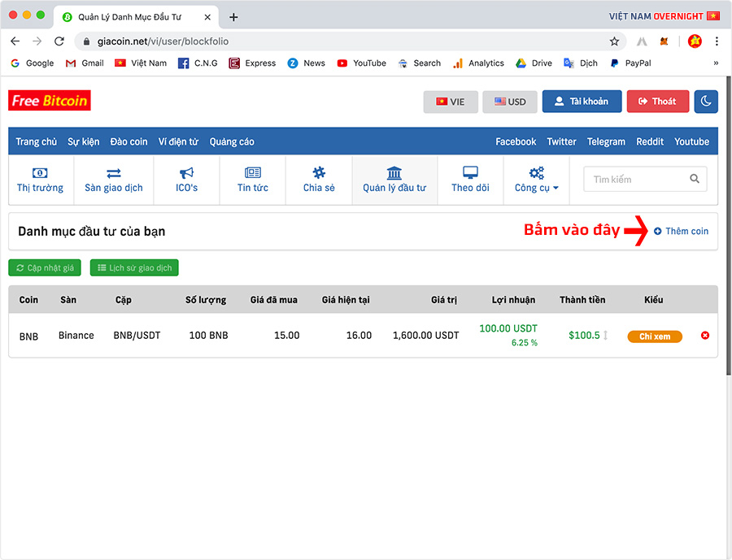Open Sàn giao dịch exchanges section
Screen dimensions: 732x560
tap(114, 180)
